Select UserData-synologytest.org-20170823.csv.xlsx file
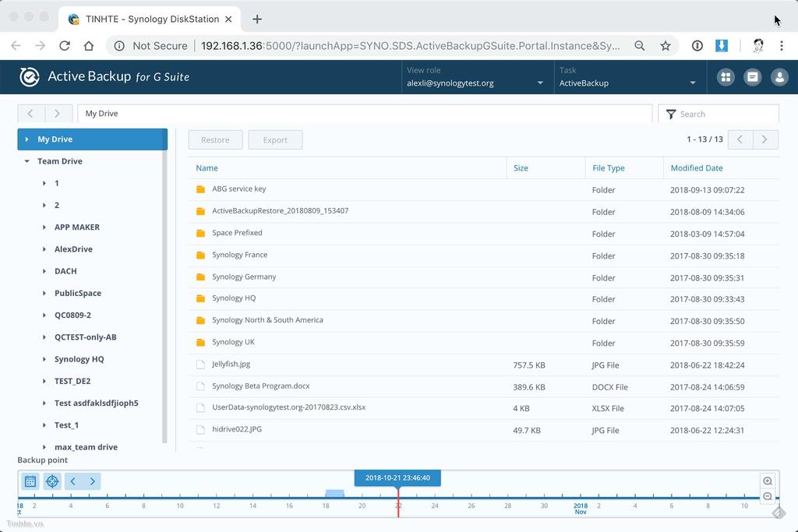 pos(483,408)
